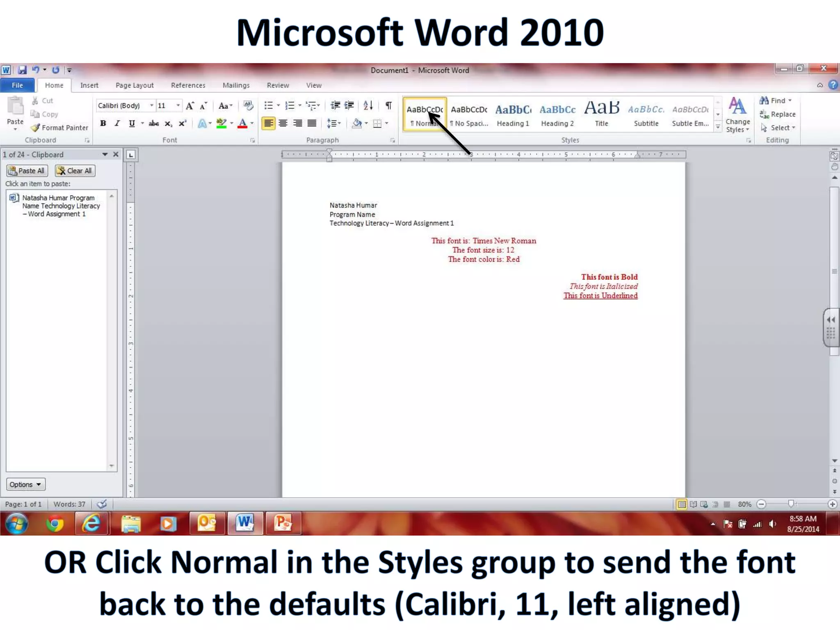Screen dimensions: 840x630
Task: Open the Select dropdown in Editing group
Action: 778,128
